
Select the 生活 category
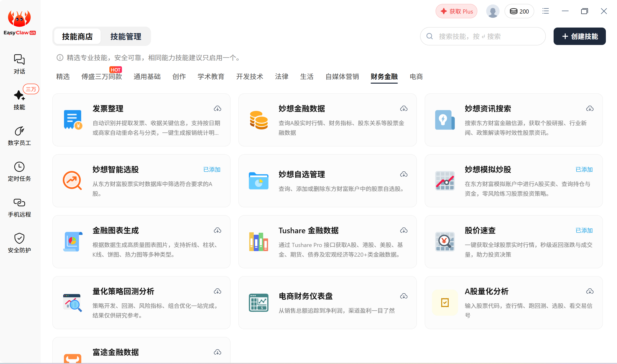pyautogui.click(x=307, y=77)
